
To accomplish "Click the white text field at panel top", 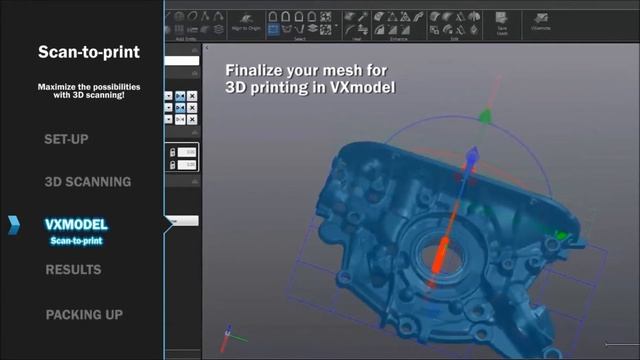I will click(x=182, y=61).
